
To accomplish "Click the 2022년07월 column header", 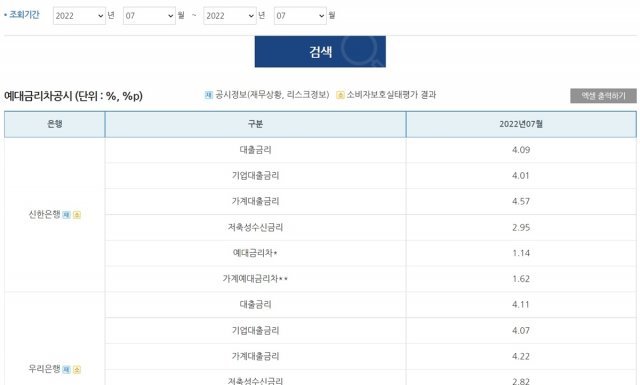I will pos(521,124).
